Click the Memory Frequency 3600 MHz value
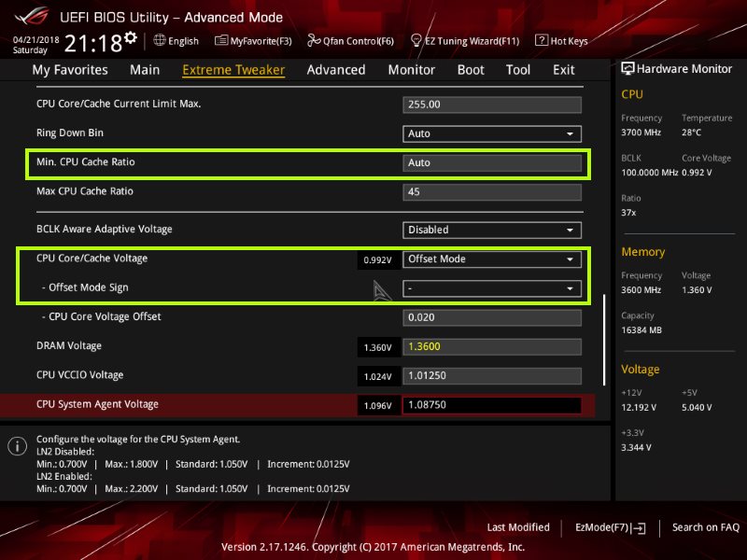The height and width of the screenshot is (560, 747). point(641,290)
